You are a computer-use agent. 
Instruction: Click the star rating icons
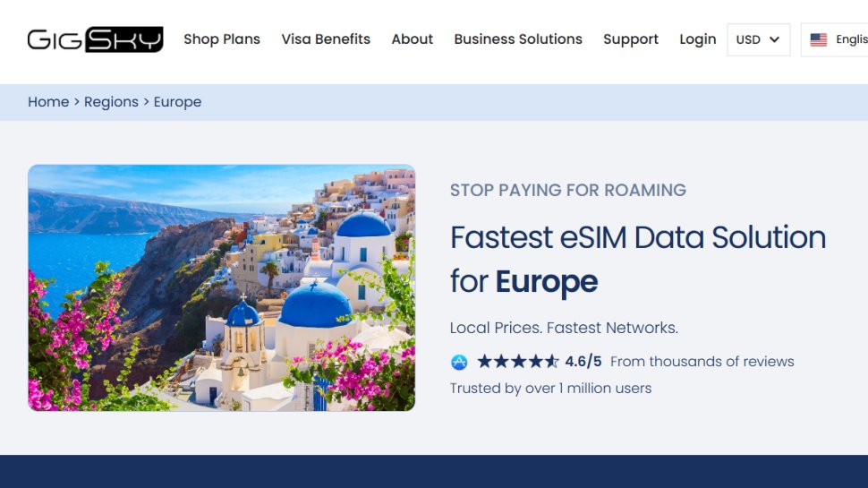pos(517,362)
